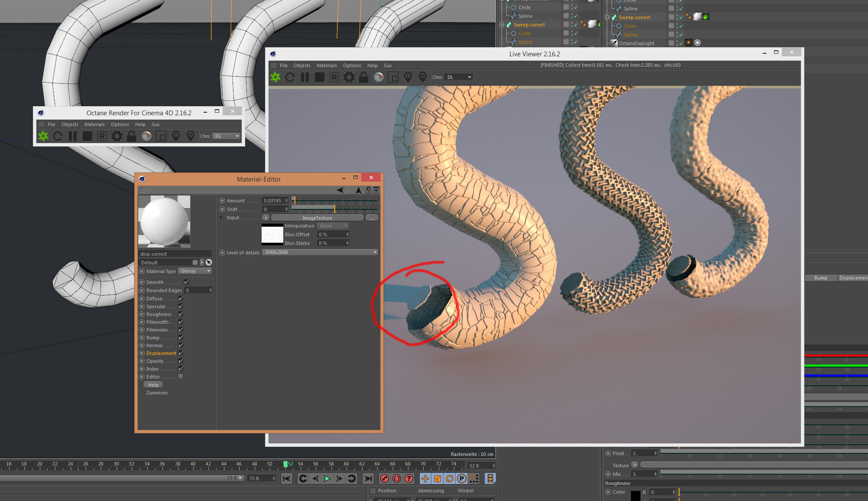Open the Material Type Glossy dropdown
The width and height of the screenshot is (868, 501).
click(x=196, y=271)
